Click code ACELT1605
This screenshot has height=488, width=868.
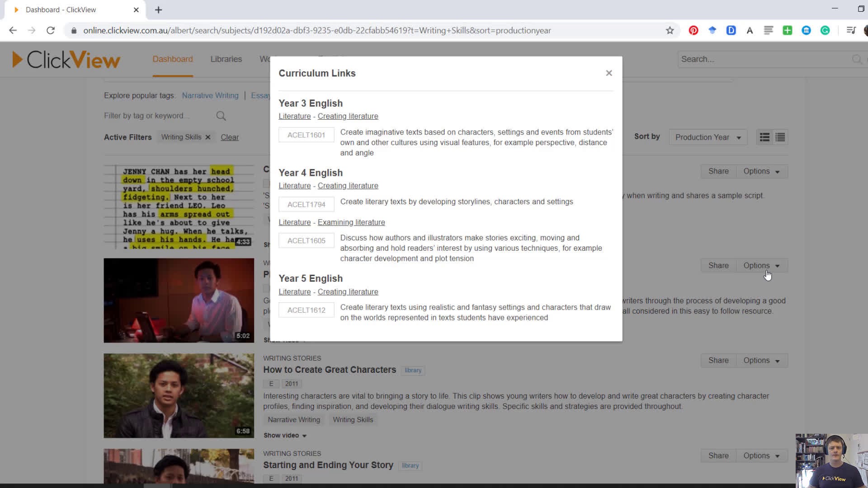tap(306, 241)
